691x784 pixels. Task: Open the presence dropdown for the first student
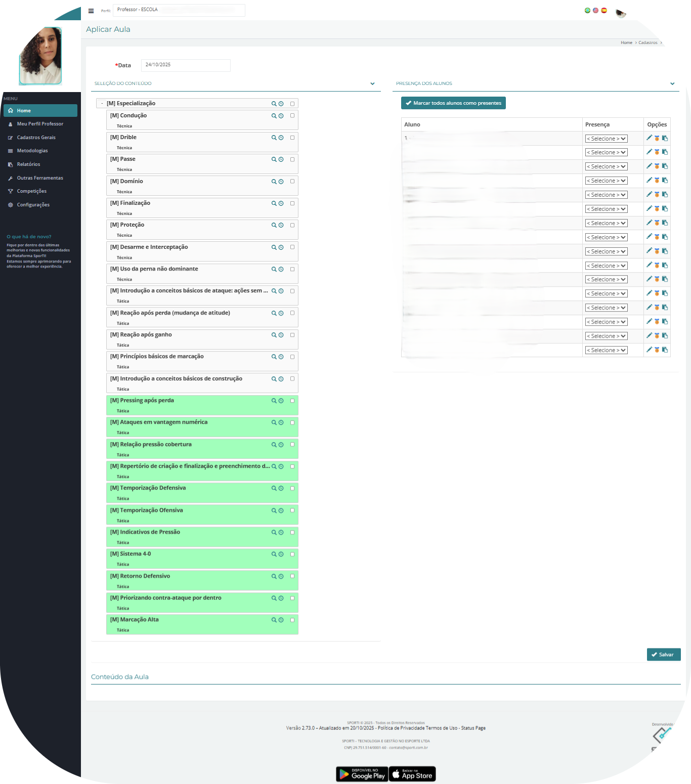tap(606, 139)
